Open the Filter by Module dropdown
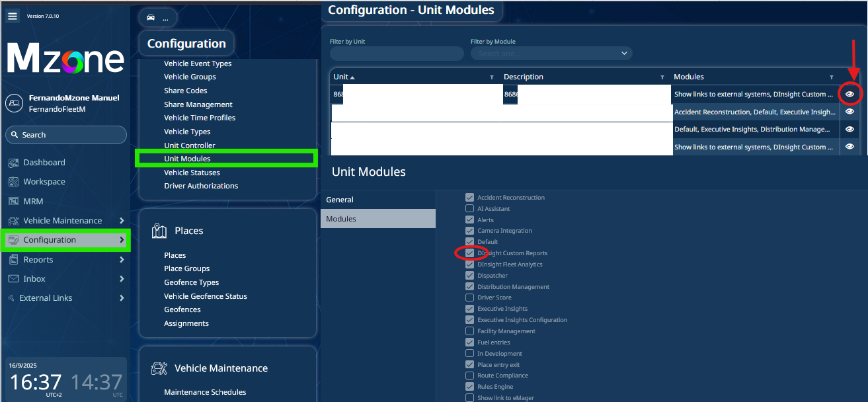The height and width of the screenshot is (402, 868). 551,54
